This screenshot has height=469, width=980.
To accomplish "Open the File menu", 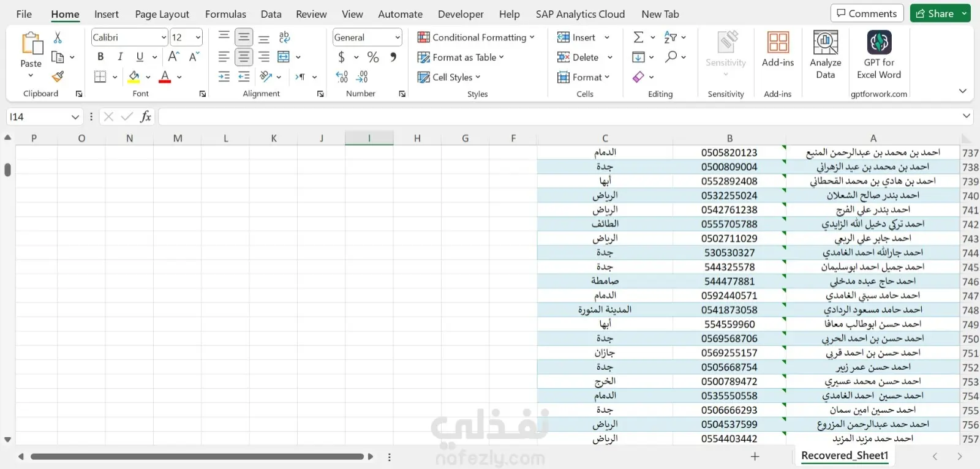I will click(x=24, y=14).
